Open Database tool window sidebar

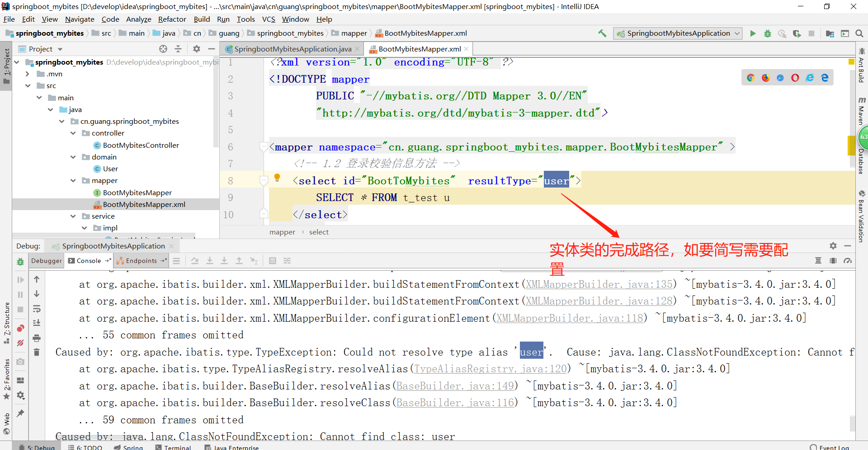tap(861, 162)
